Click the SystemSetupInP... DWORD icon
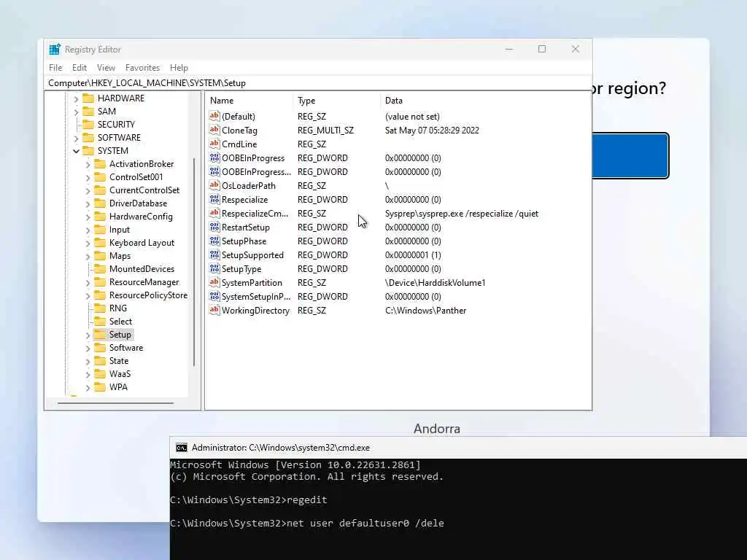747x560 pixels. coord(214,296)
